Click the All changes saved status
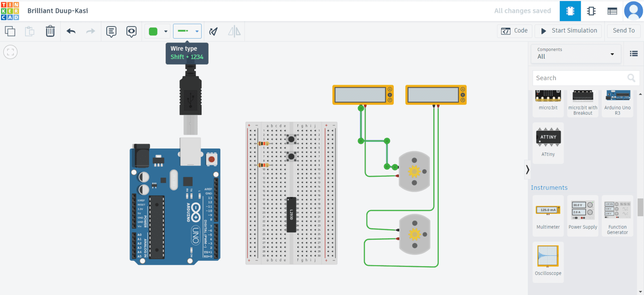Viewport: 644px width, 295px height. (x=522, y=11)
